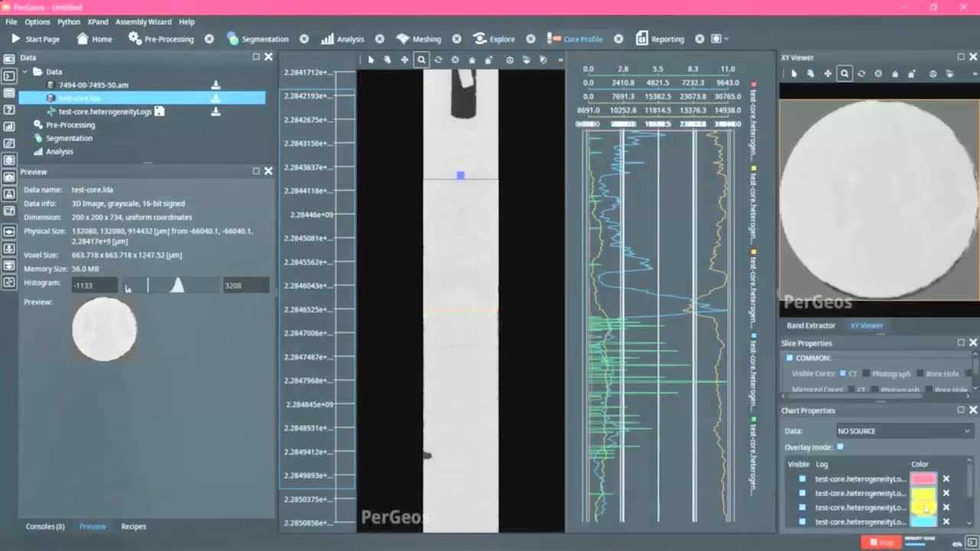Open the console icon in left sidebar
The image size is (980, 551).
[x=9, y=76]
